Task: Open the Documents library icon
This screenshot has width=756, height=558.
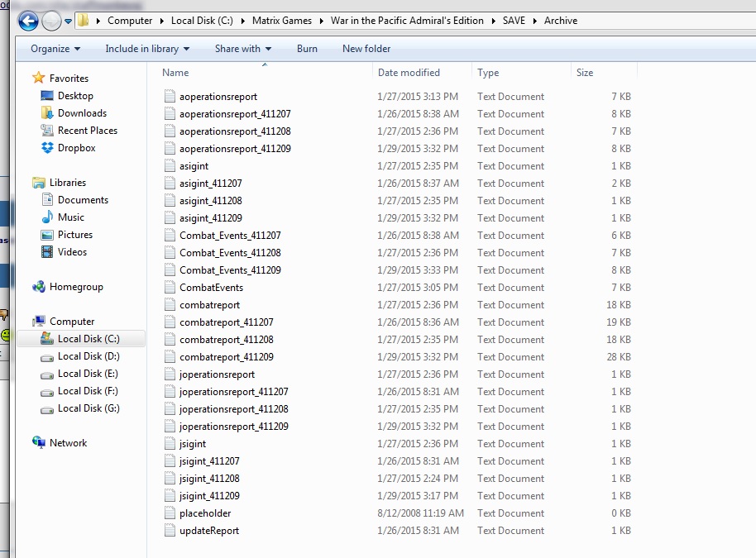Action: pyautogui.click(x=47, y=199)
